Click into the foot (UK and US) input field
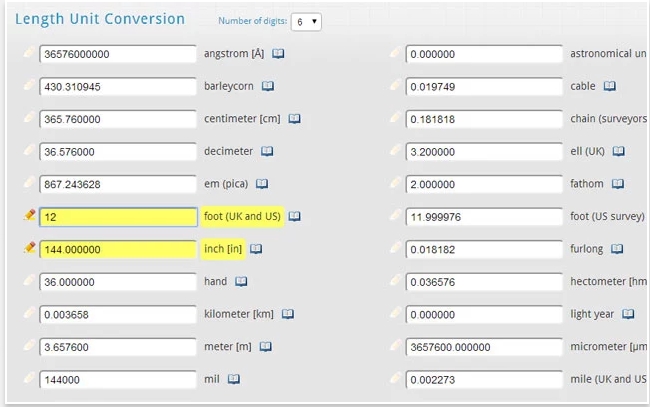 click(x=118, y=217)
